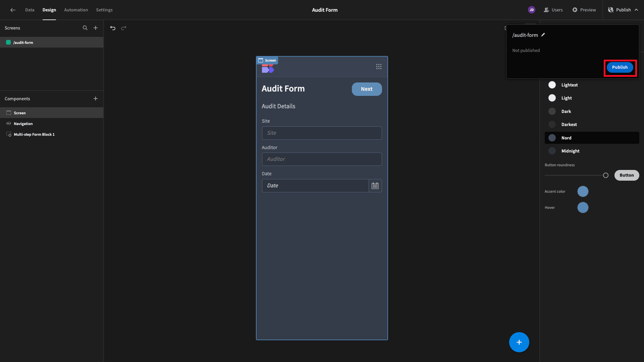The width and height of the screenshot is (644, 362).
Task: Click the Audit Form heading in preview
Action: (283, 89)
